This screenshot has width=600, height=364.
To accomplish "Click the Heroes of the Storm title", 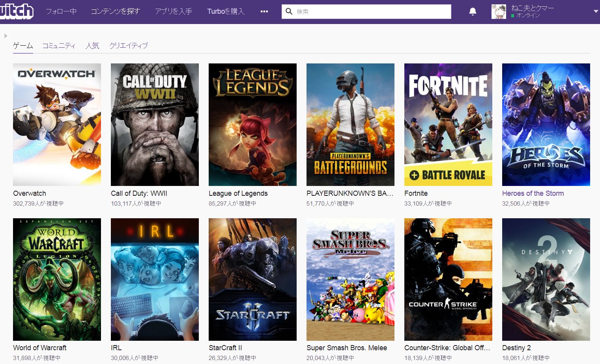I will 533,193.
